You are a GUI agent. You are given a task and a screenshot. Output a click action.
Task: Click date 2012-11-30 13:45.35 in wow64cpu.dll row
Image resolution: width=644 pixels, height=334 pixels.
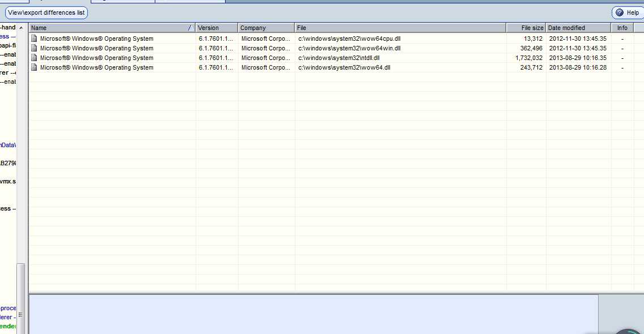click(578, 38)
